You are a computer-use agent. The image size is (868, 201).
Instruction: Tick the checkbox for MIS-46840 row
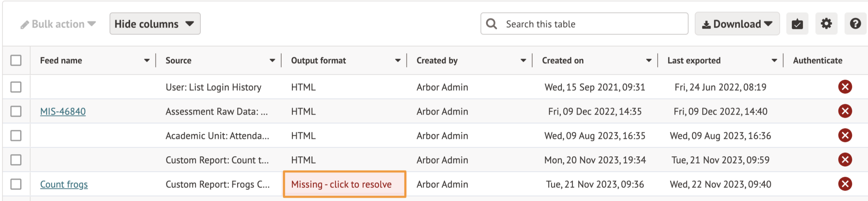pyautogui.click(x=16, y=111)
